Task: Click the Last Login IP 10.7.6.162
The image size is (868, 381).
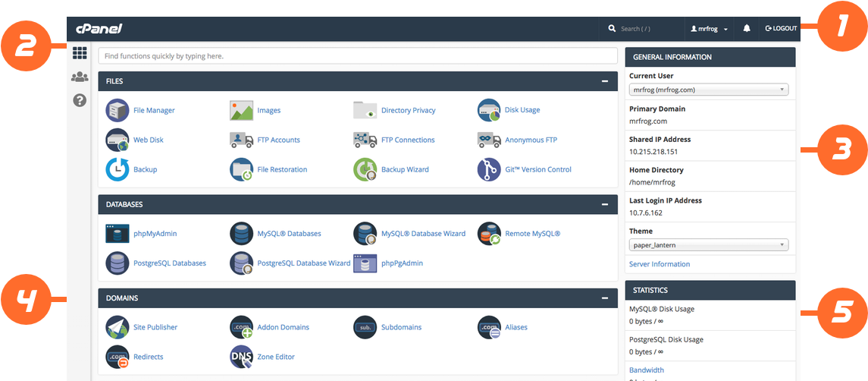Action: click(646, 213)
